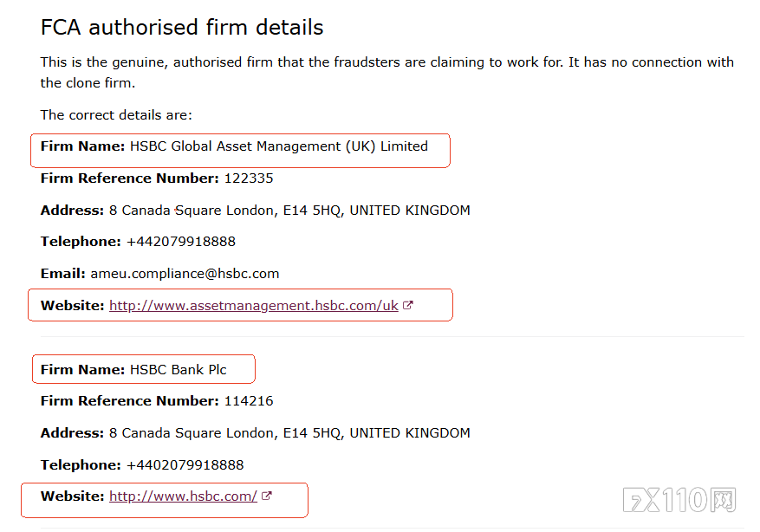The height and width of the screenshot is (532, 760).
Task: Click external-link icon after the www.hsbc.com URL
Action: [267, 496]
